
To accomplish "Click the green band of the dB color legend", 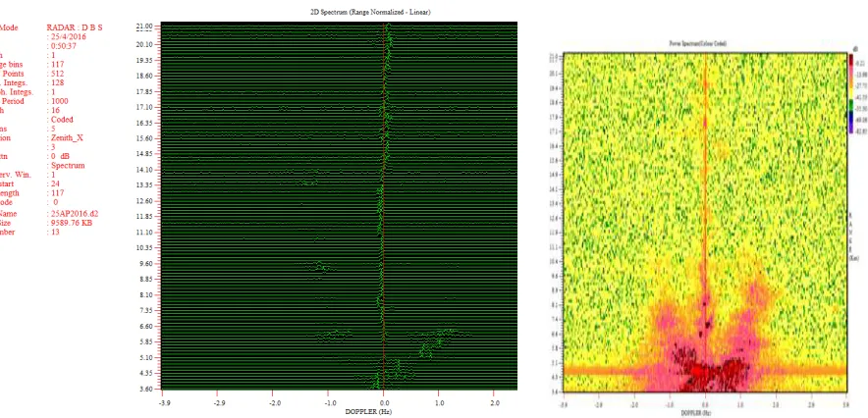I will [x=851, y=106].
